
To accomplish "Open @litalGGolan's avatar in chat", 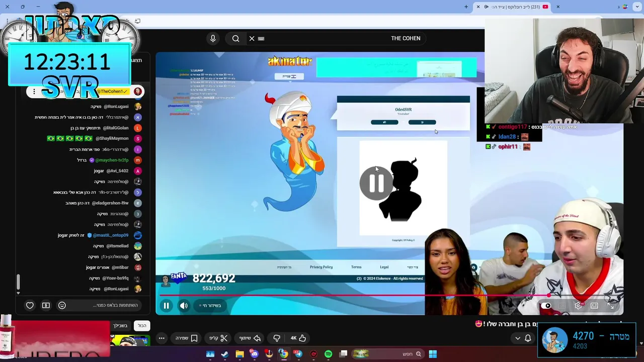I will (138, 128).
